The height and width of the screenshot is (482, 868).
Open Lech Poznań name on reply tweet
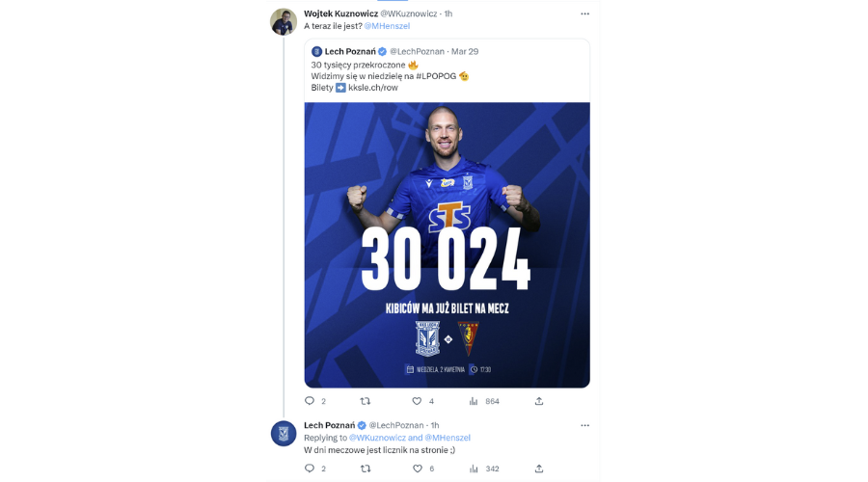coord(330,425)
